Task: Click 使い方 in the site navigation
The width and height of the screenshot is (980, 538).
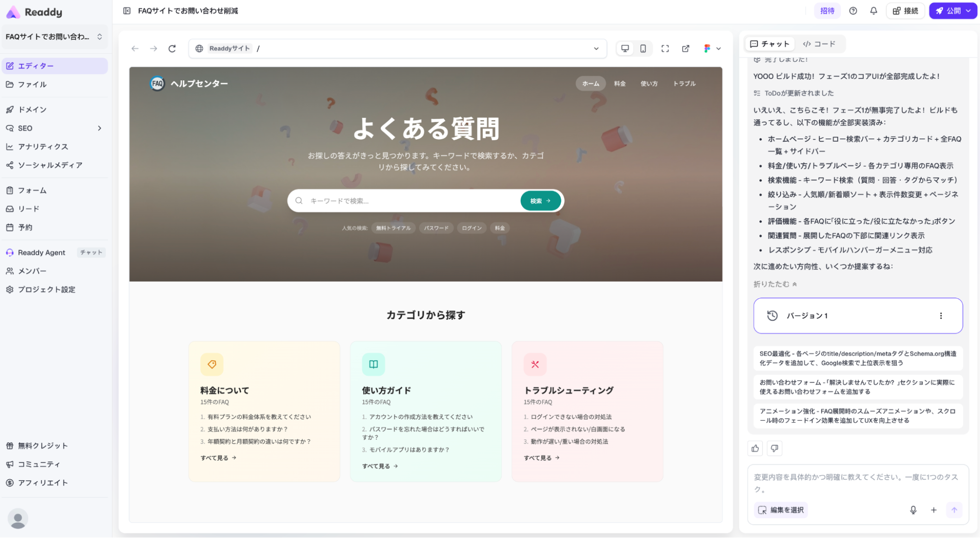Action: (649, 84)
